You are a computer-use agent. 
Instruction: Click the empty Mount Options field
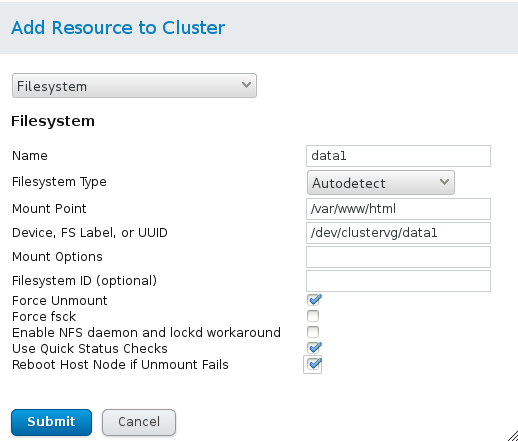tap(398, 257)
